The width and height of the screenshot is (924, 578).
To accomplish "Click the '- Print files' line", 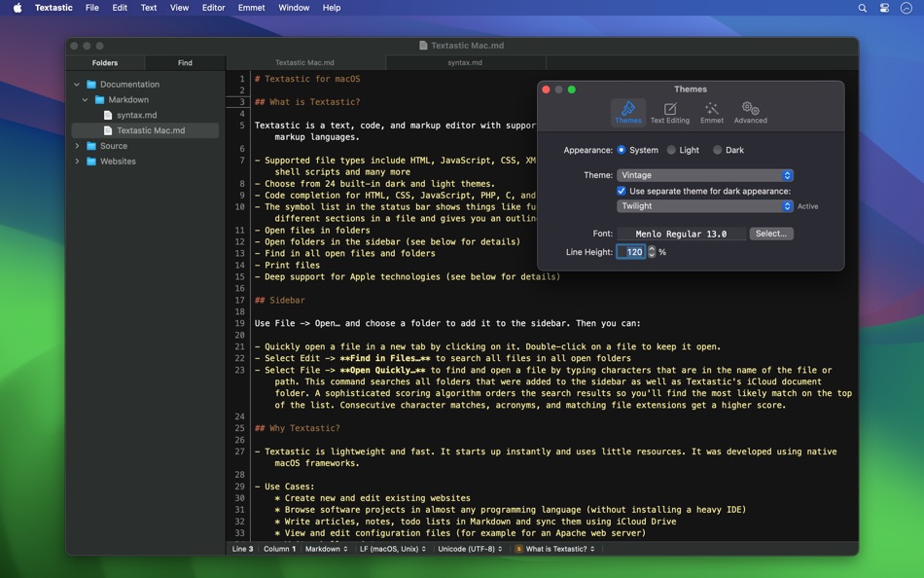I will (287, 265).
